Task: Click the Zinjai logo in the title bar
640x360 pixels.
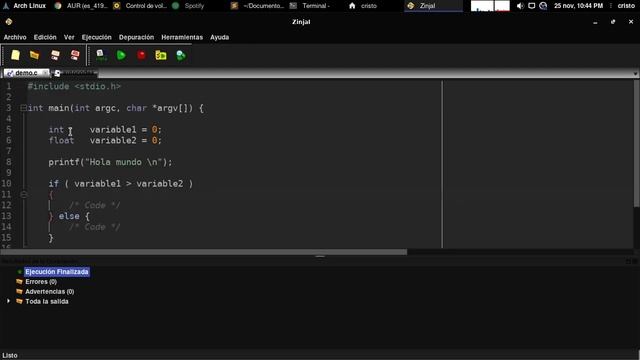Action: coord(9,22)
